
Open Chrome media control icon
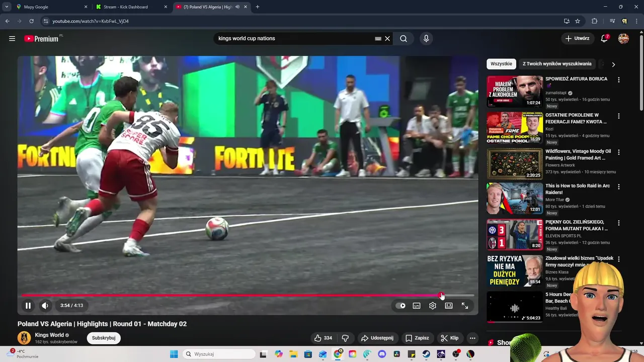[x=612, y=21]
